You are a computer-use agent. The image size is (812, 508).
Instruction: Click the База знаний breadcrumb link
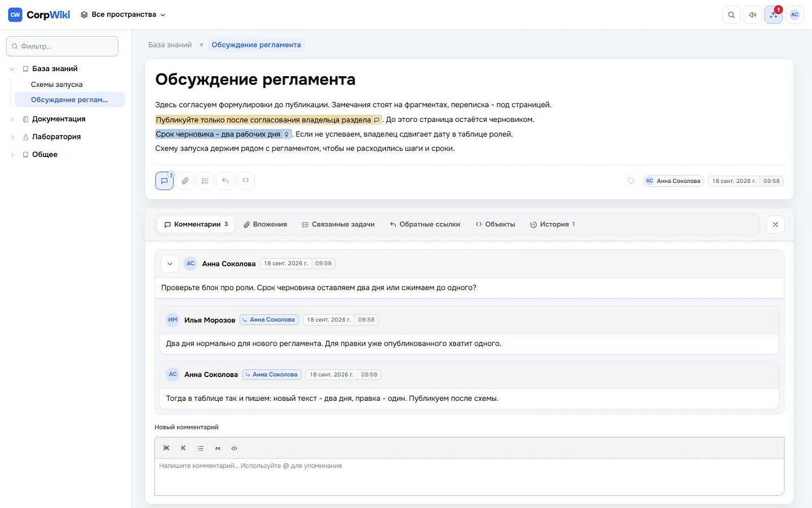(170, 45)
